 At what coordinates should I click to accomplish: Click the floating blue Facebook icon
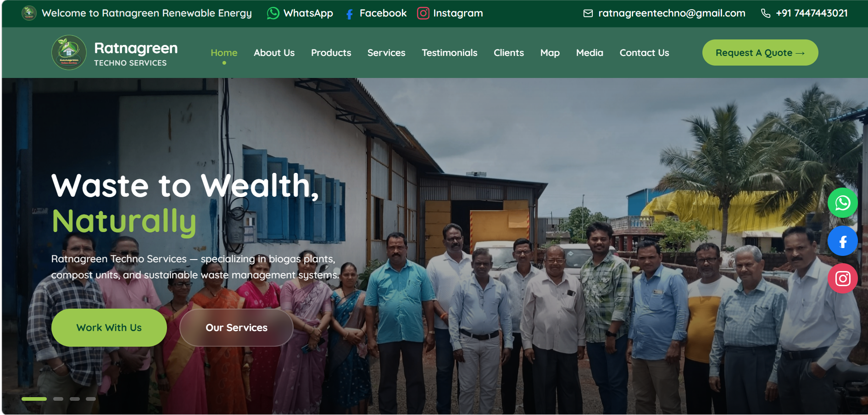pyautogui.click(x=842, y=241)
